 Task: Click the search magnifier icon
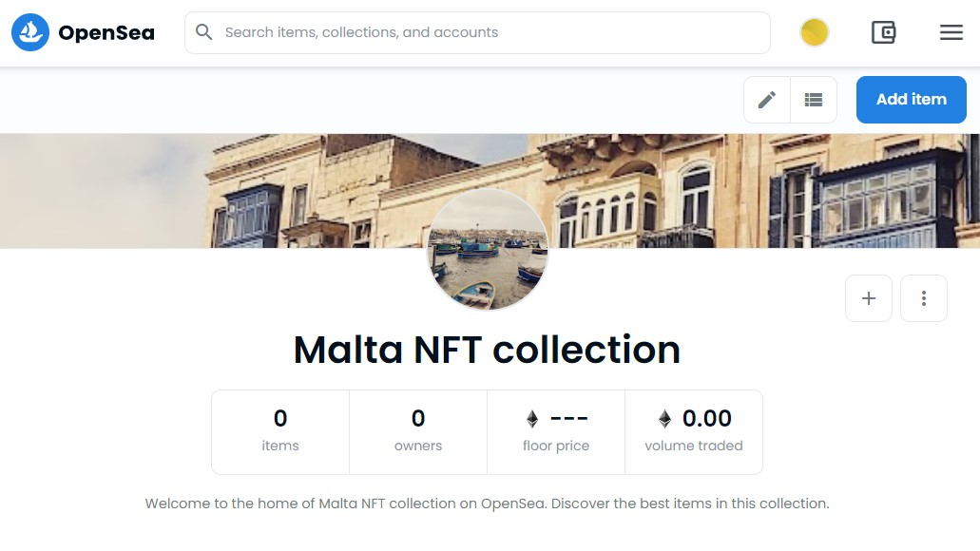[203, 32]
